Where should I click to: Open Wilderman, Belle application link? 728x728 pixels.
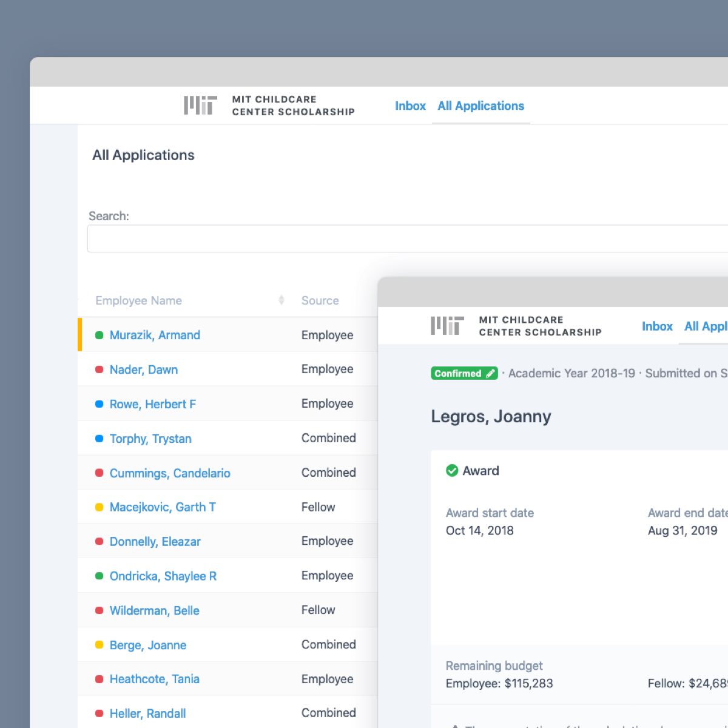(x=154, y=611)
